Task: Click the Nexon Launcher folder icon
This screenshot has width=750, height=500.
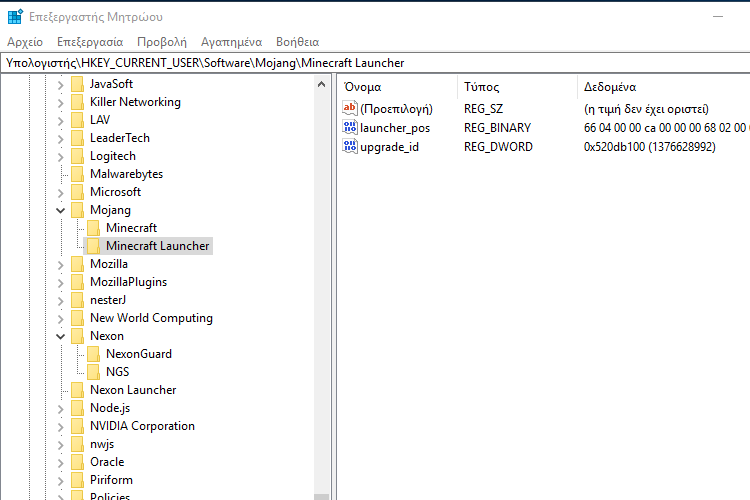Action: (x=77, y=390)
